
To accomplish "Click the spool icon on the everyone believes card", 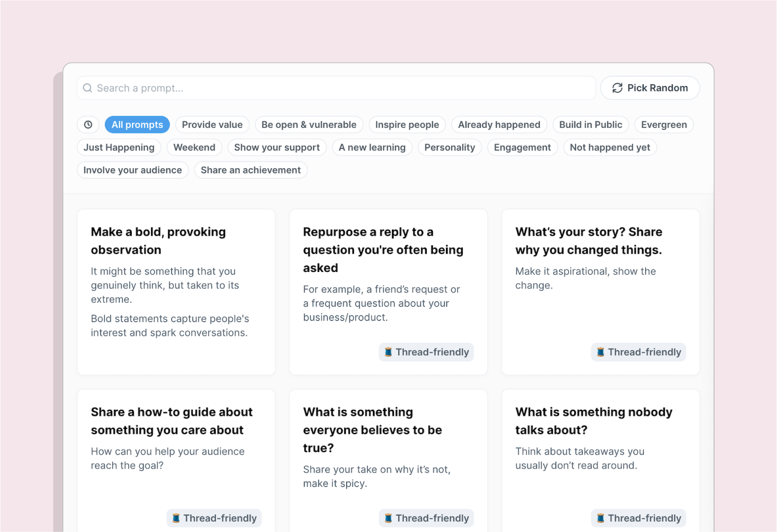I will coord(388,518).
